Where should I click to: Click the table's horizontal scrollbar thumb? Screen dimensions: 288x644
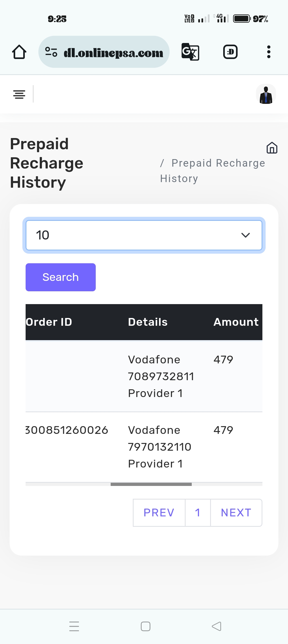click(151, 484)
